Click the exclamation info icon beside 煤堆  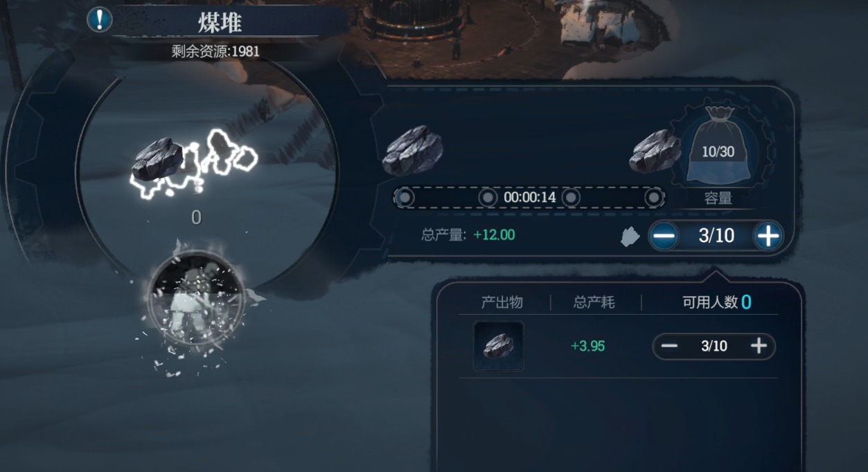click(x=99, y=19)
